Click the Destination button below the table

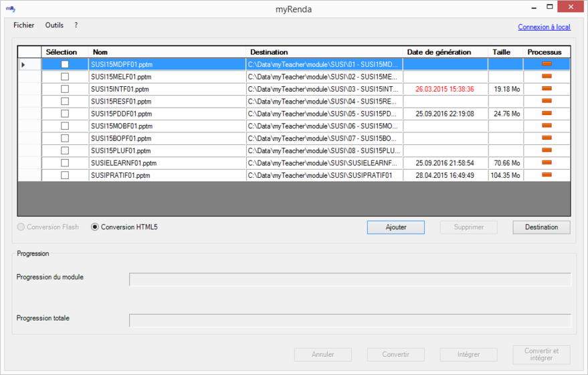(541, 227)
